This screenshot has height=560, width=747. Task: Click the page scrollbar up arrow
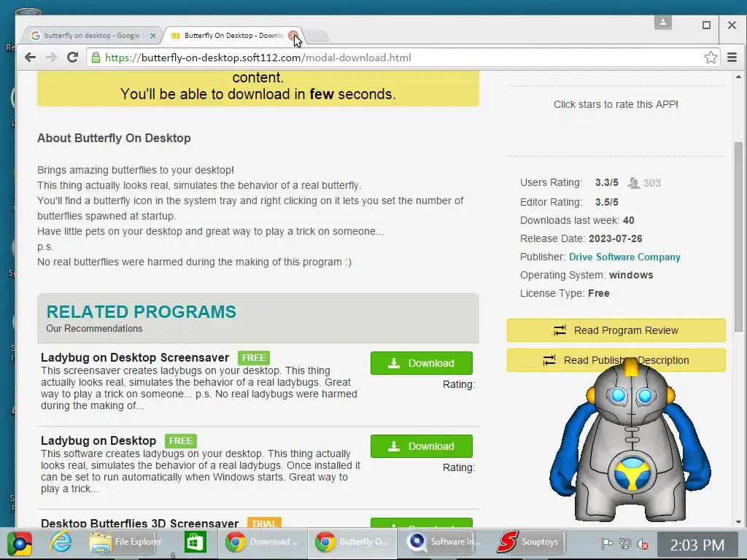click(738, 77)
